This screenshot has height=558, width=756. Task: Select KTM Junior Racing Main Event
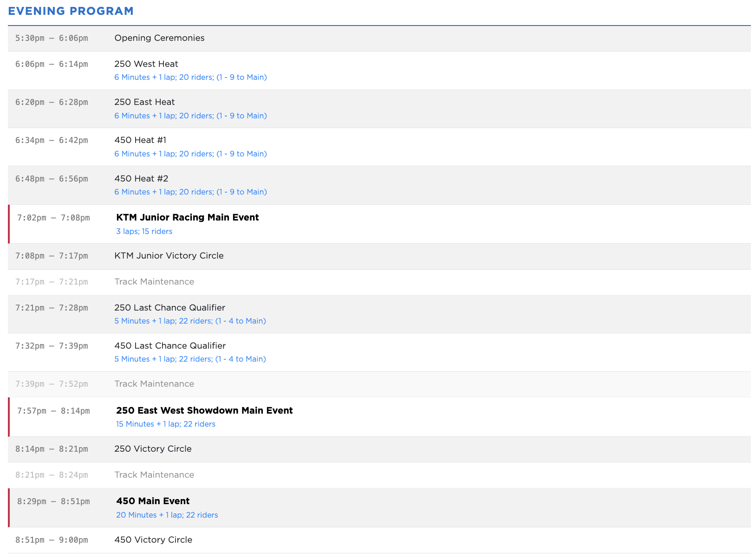[x=187, y=218]
